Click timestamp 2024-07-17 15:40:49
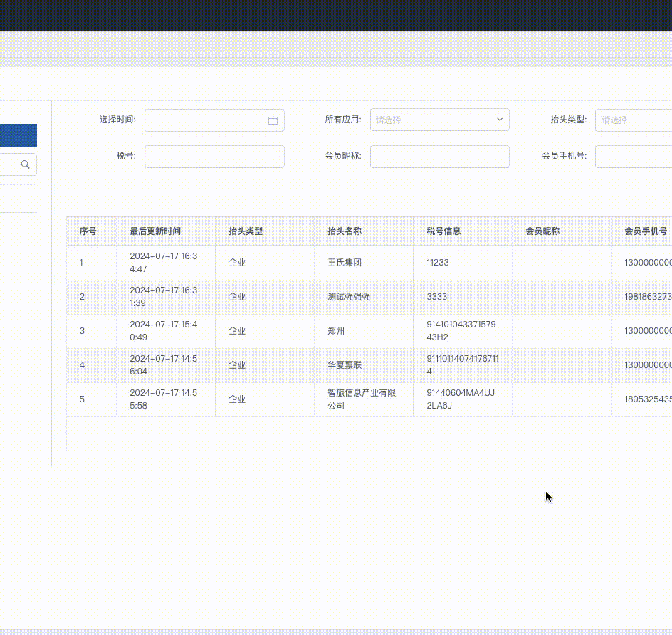 (163, 331)
